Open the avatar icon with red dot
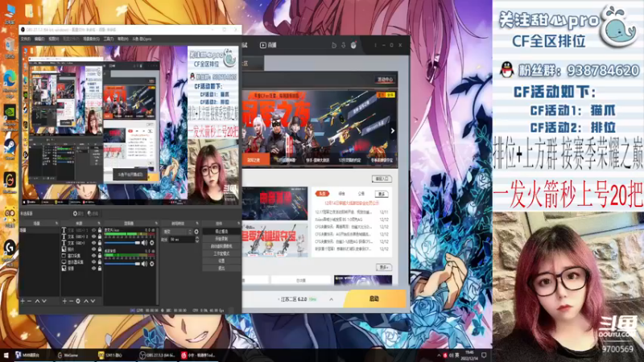 tap(353, 45)
